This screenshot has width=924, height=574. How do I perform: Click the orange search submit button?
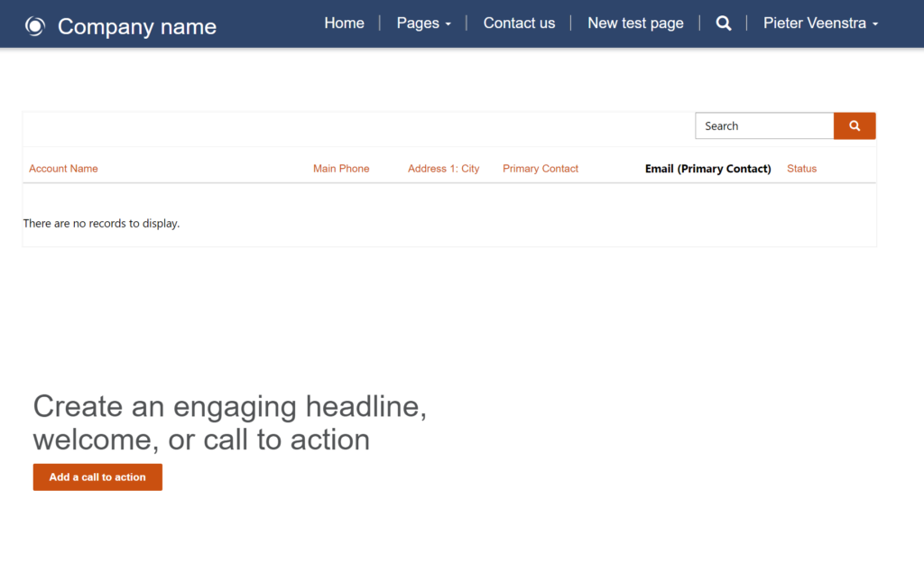(x=855, y=126)
